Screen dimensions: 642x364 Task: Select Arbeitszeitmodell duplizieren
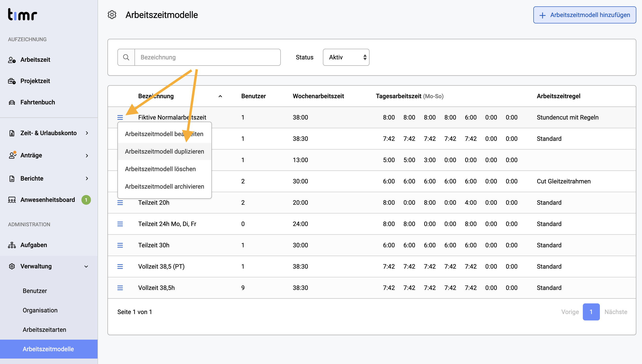tap(165, 151)
